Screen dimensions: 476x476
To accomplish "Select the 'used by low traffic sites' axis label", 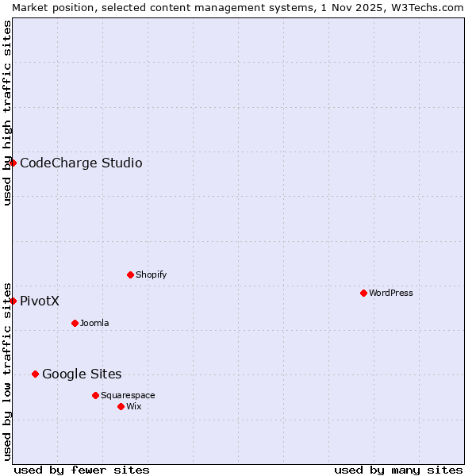I will click(x=7, y=370).
